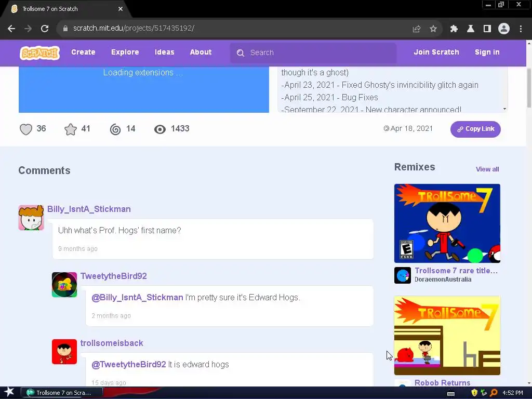Open DoraemonAustralia's avatar icon
The width and height of the screenshot is (532, 399).
(x=403, y=275)
